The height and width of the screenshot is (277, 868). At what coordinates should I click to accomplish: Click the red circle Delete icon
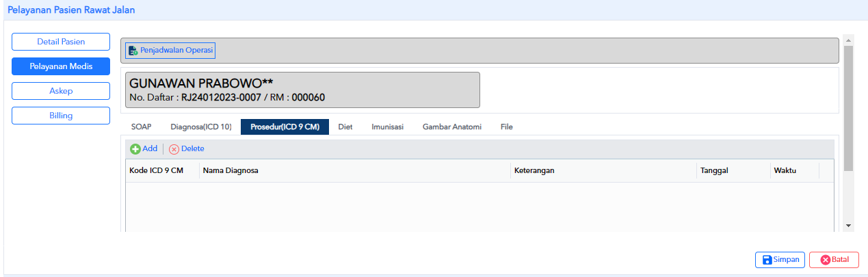click(174, 149)
